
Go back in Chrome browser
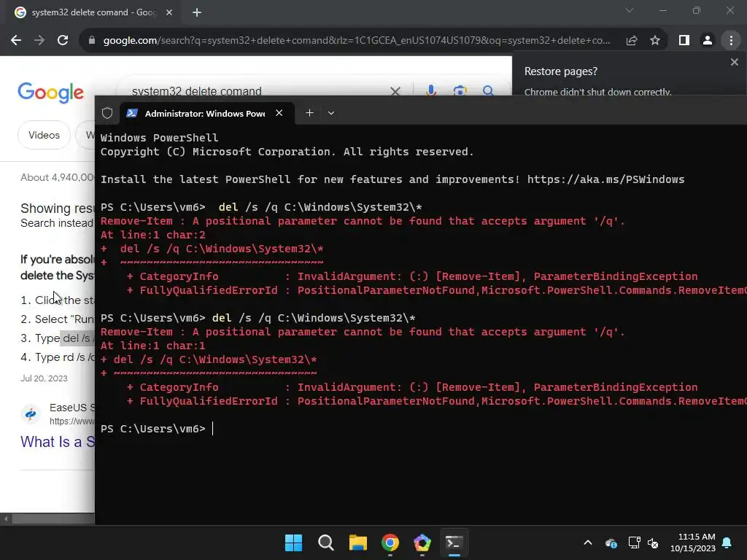point(16,41)
